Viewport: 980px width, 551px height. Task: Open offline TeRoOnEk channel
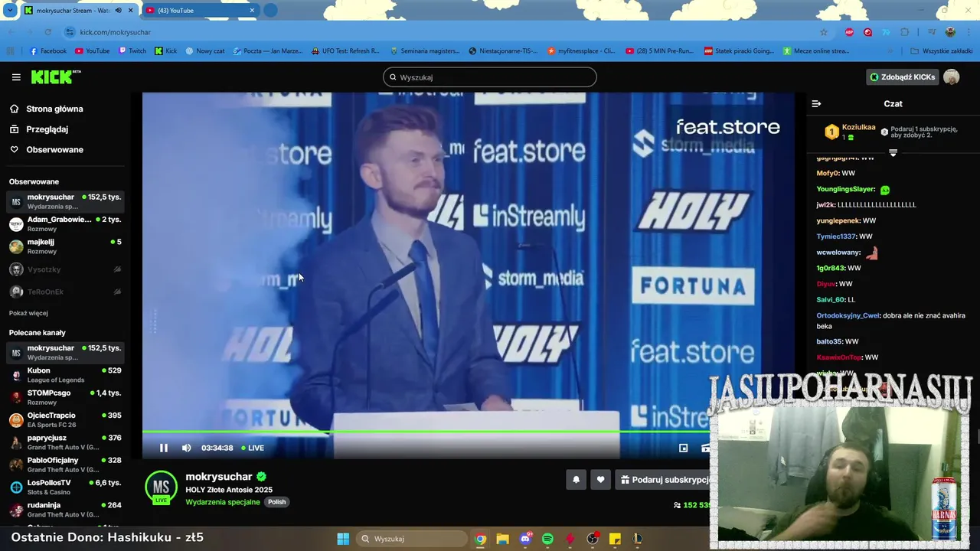click(65, 292)
